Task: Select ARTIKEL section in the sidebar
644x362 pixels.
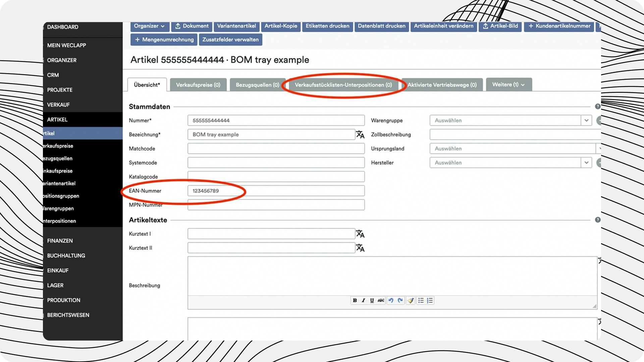Action: [x=57, y=119]
